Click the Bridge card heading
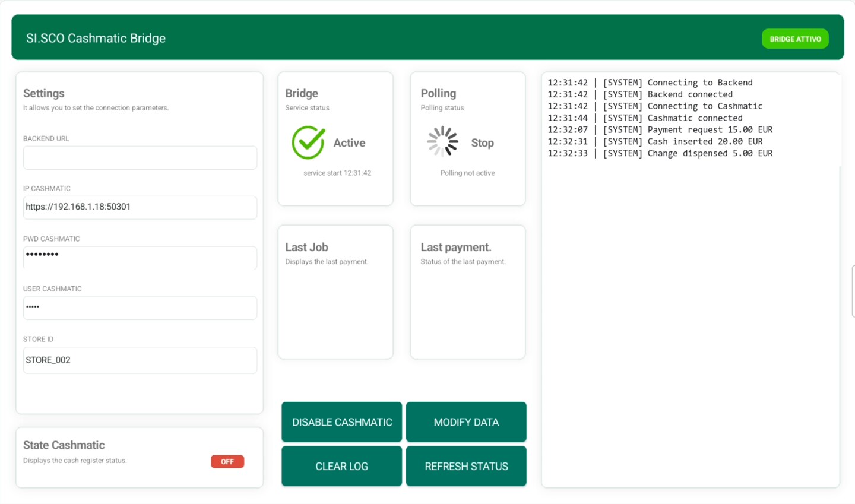Image resolution: width=855 pixels, height=504 pixels. [302, 93]
